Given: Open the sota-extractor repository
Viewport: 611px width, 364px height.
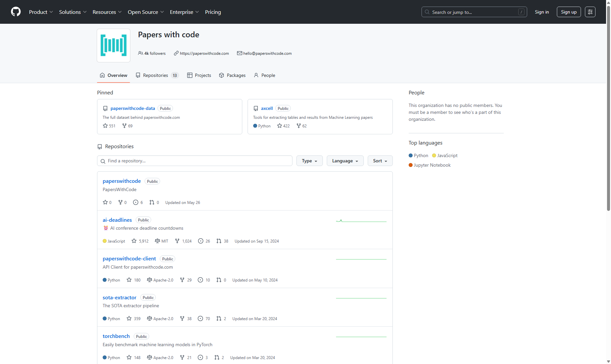Looking at the screenshot, I should [x=119, y=297].
